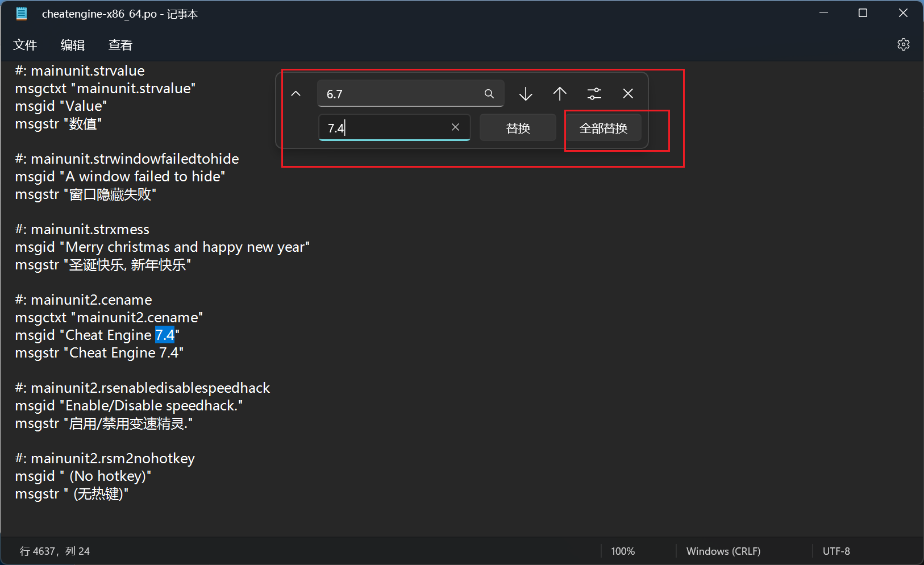Open the 查看 menu
This screenshot has width=924, height=565.
tap(120, 45)
